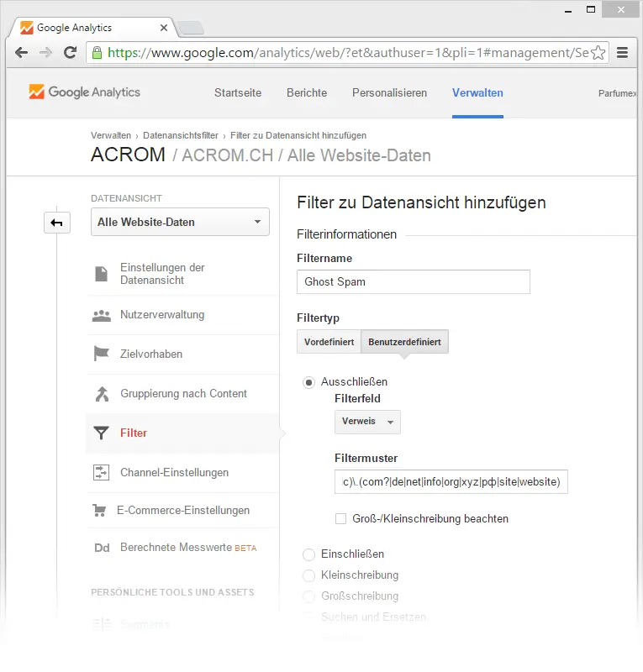
Task: Click the sidebar back arrow button
Action: (57, 223)
